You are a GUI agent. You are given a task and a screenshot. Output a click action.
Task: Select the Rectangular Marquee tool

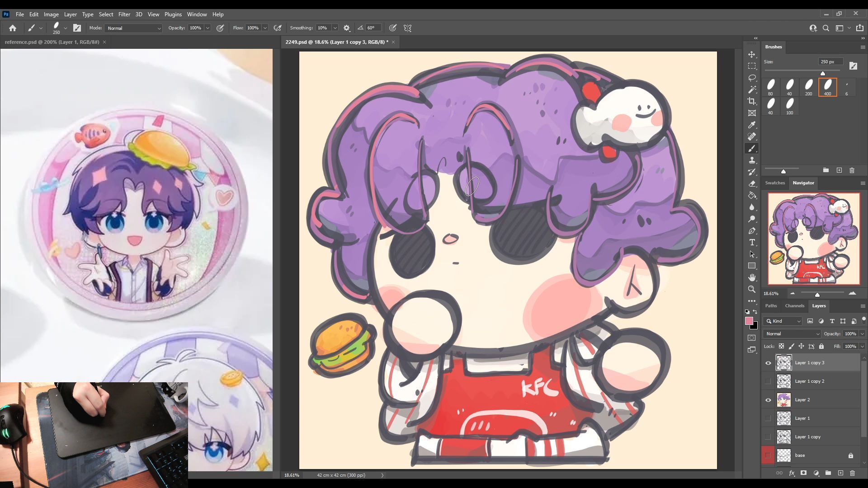752,66
